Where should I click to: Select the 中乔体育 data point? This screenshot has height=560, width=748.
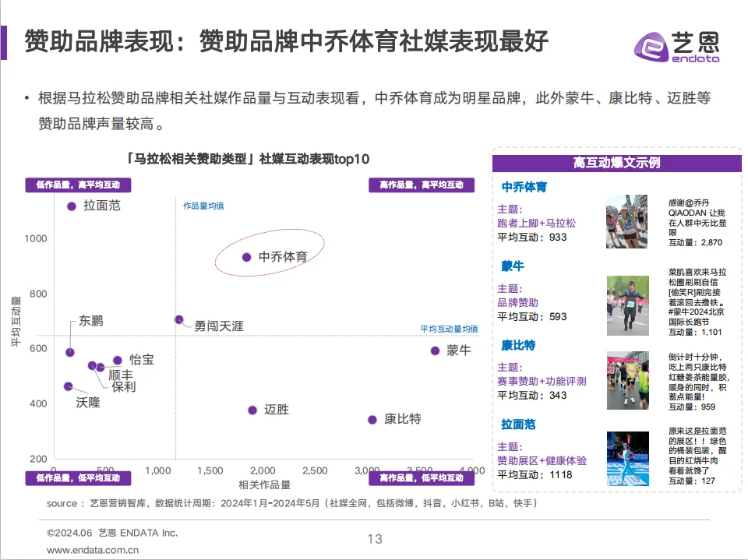[x=247, y=258]
